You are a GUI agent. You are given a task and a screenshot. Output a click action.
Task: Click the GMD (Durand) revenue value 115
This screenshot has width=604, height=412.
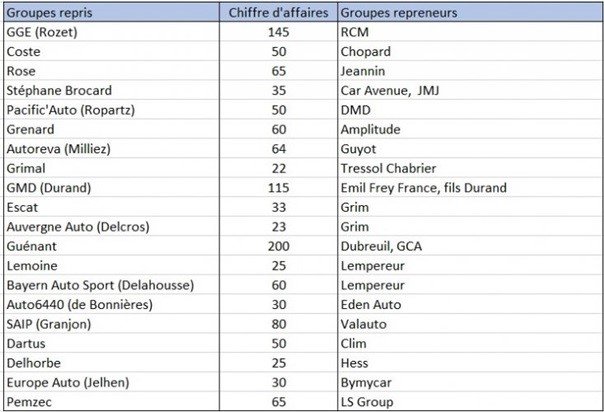pyautogui.click(x=279, y=187)
